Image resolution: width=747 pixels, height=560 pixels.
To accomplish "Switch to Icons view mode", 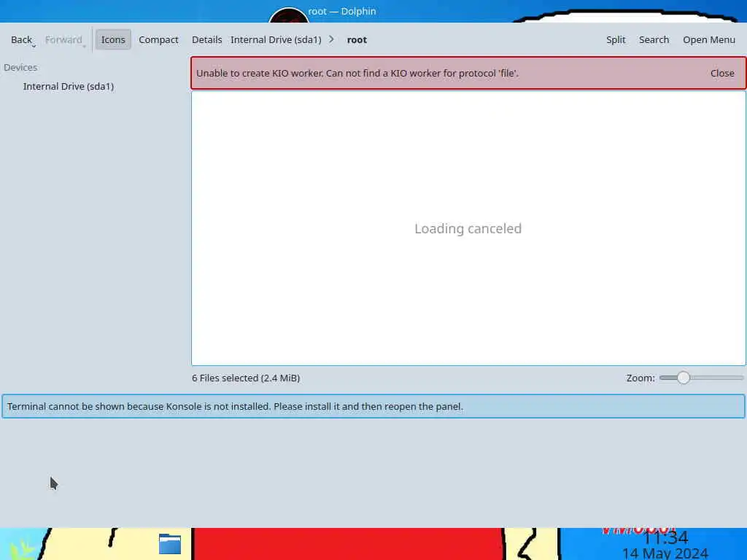I will point(113,40).
